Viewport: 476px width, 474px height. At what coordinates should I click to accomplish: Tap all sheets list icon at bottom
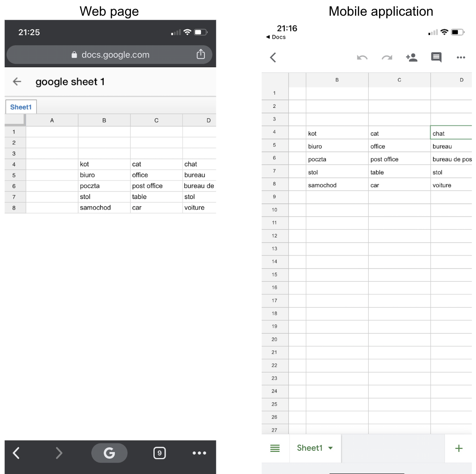[x=275, y=448]
